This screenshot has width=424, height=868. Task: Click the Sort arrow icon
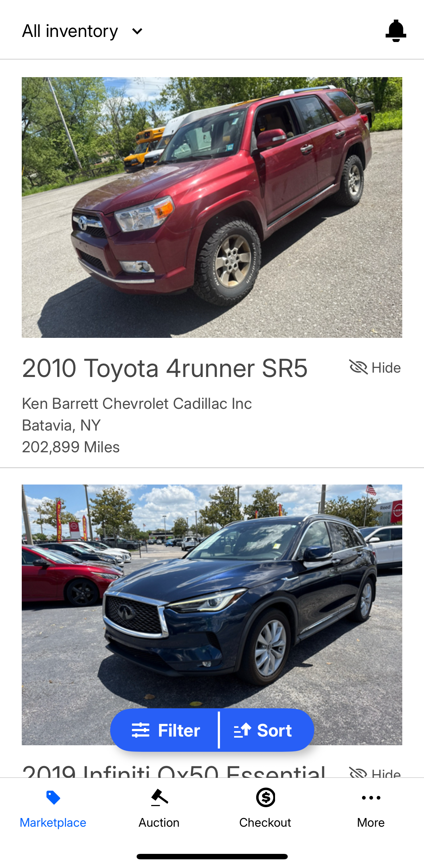click(x=242, y=730)
